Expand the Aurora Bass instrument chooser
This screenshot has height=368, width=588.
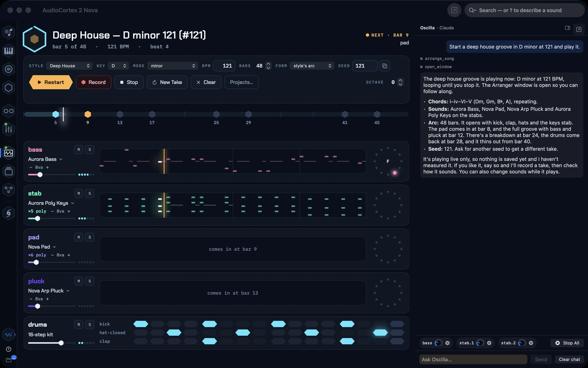click(x=45, y=159)
